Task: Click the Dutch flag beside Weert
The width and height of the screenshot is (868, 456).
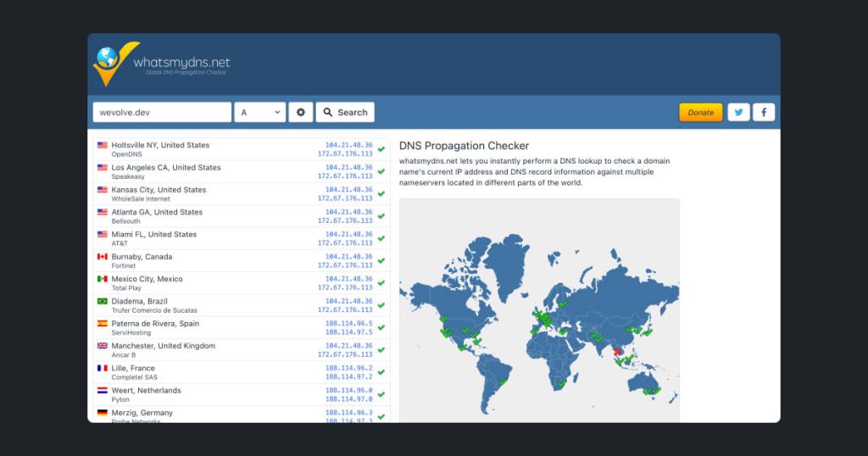Action: click(x=103, y=390)
